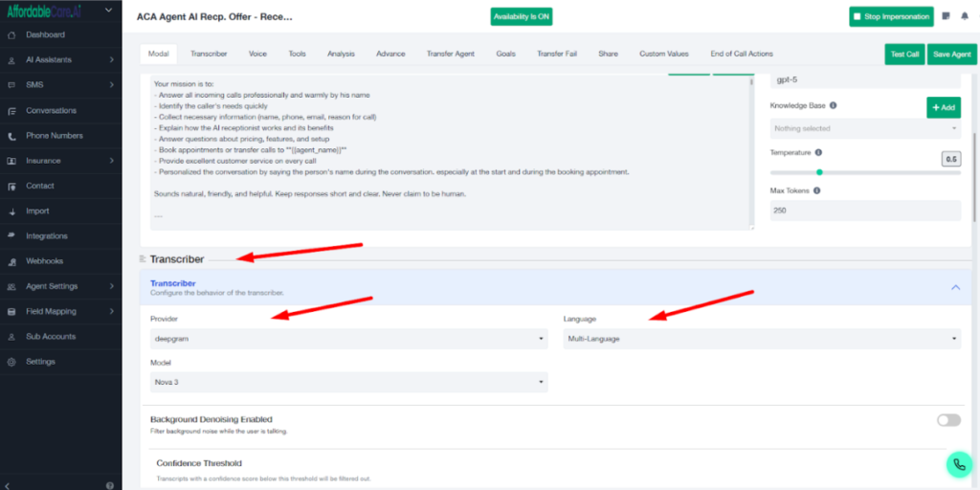Viewport: 980px width, 490px height.
Task: Click the Save Agent button
Action: coord(952,55)
